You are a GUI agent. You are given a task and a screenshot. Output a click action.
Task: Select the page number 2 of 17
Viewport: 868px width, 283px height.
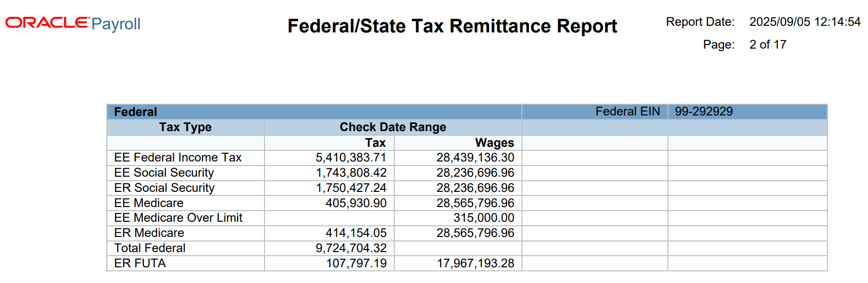coord(768,45)
